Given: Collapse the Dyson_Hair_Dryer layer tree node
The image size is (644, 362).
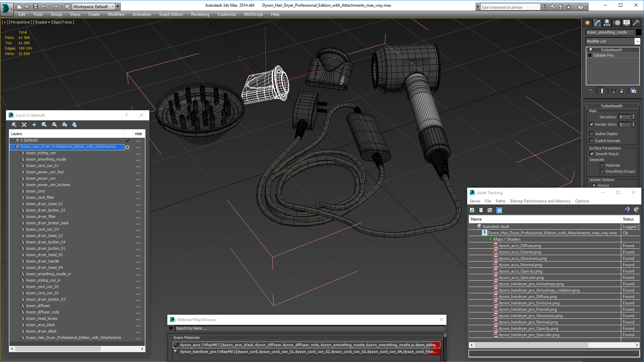Looking at the screenshot, I should pos(12,147).
